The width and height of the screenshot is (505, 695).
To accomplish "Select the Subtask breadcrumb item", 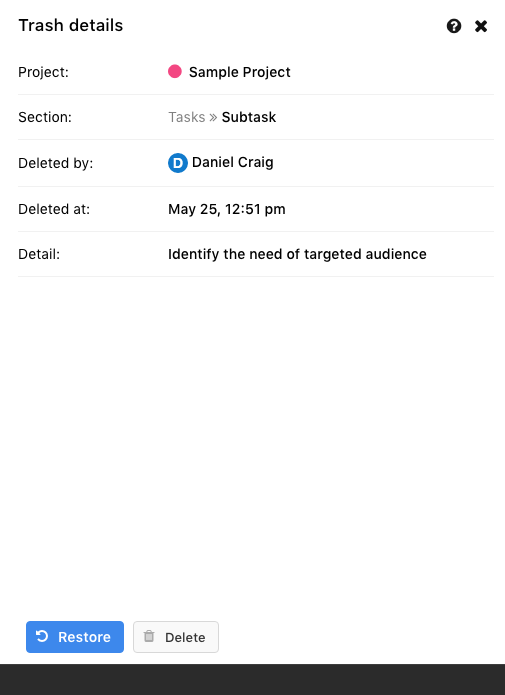I will [249, 117].
